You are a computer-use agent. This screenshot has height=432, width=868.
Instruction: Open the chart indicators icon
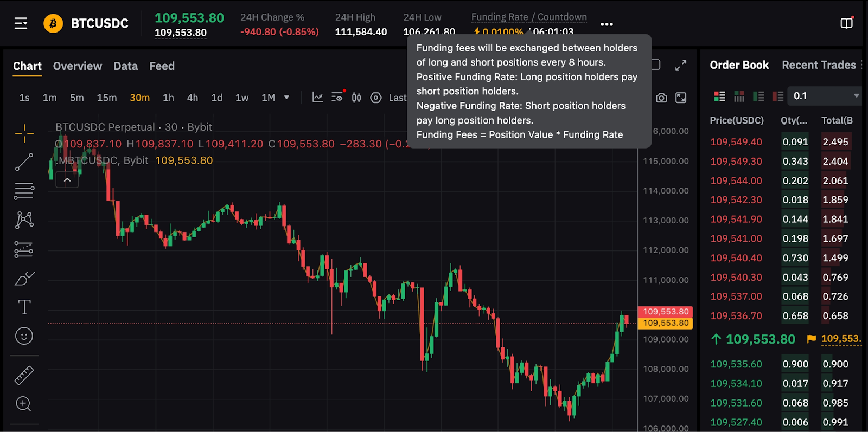(x=318, y=98)
